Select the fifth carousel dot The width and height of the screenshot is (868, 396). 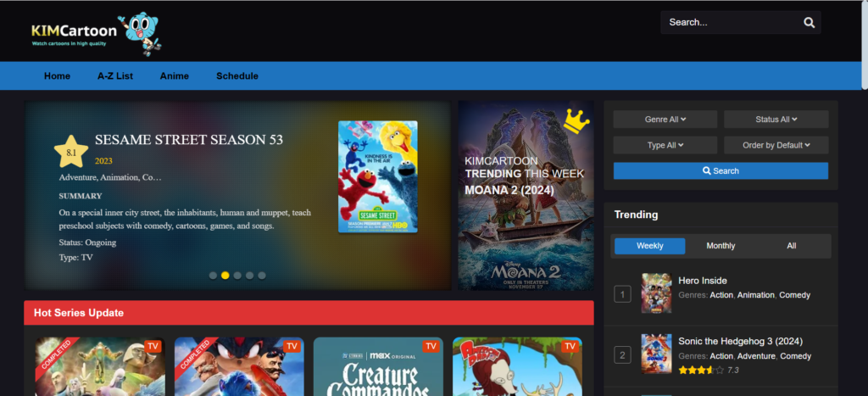pos(262,276)
